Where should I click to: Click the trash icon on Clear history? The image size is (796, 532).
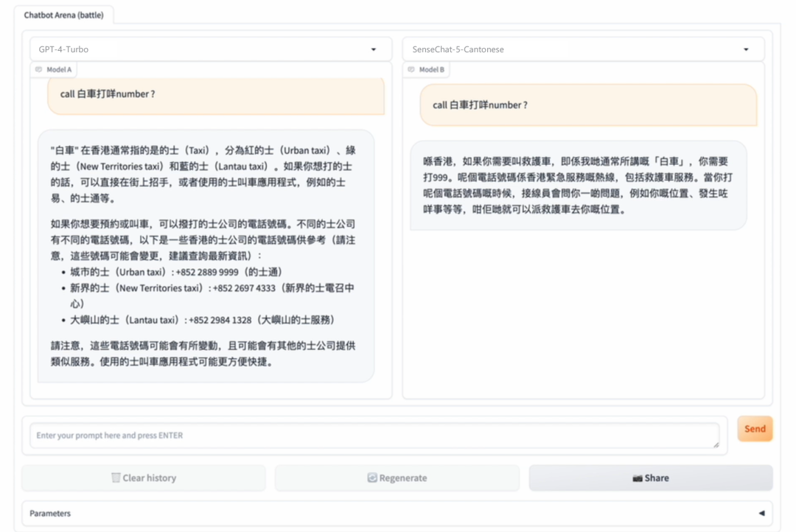116,477
